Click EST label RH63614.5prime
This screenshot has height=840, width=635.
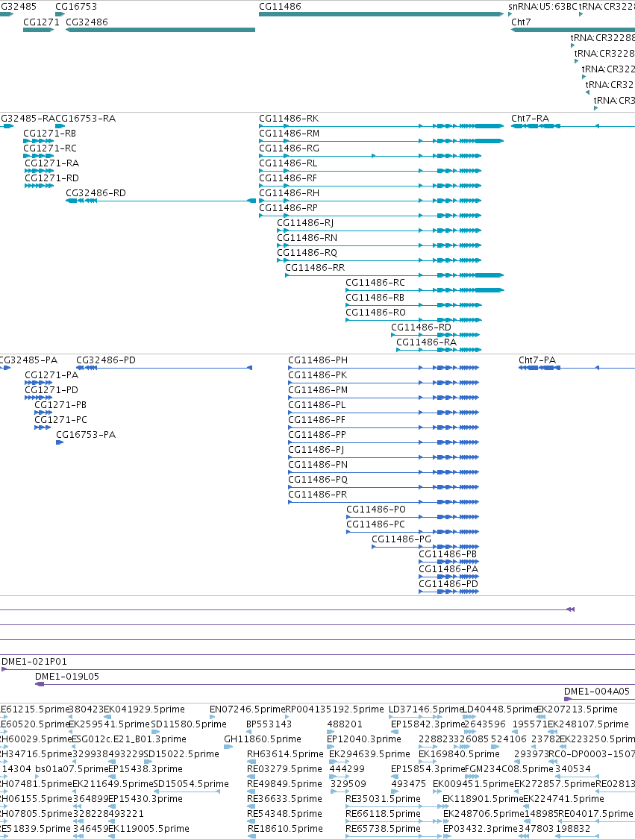click(285, 755)
